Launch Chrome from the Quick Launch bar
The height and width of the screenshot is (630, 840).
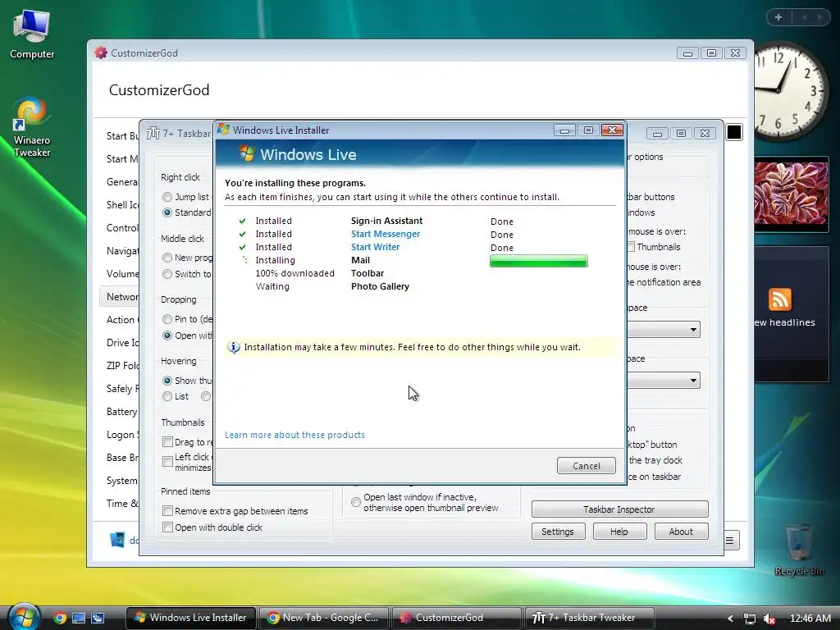(x=60, y=618)
